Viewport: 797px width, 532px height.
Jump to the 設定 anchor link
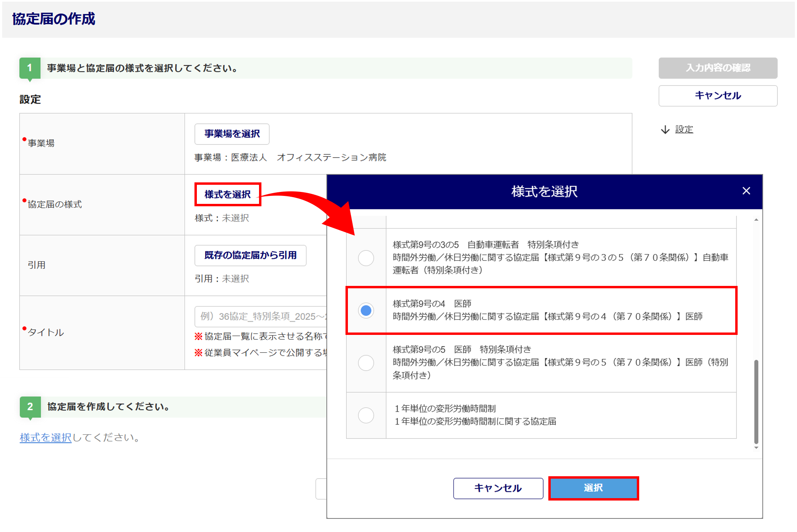[684, 130]
